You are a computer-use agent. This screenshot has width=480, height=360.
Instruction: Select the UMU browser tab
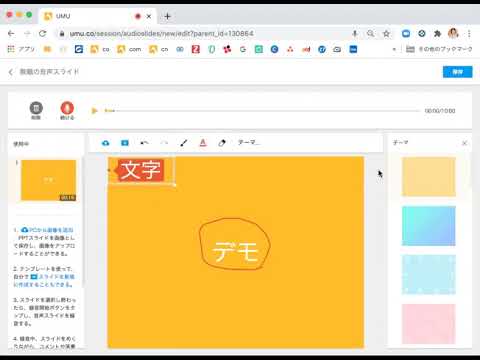click(x=97, y=16)
